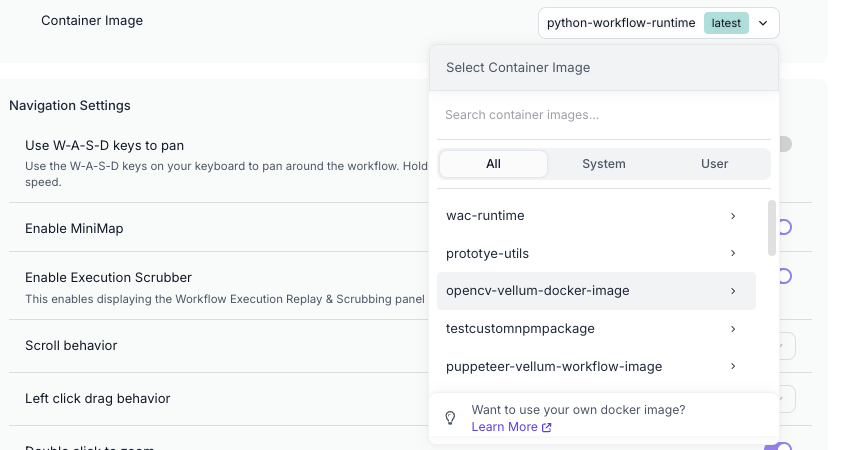Click the arrow icon next to prototye-utils

(x=733, y=254)
